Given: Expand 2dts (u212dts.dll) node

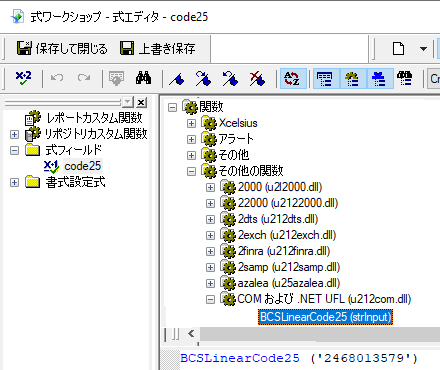Looking at the screenshot, I should tap(210, 219).
